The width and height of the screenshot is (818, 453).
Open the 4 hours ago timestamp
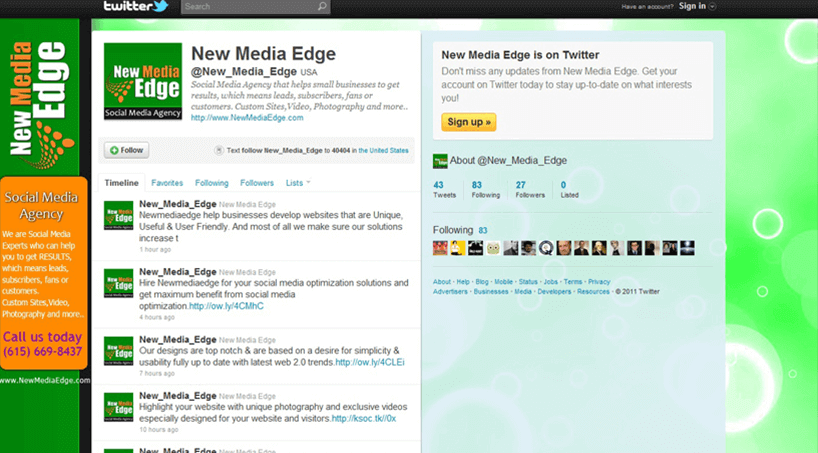coord(157,317)
